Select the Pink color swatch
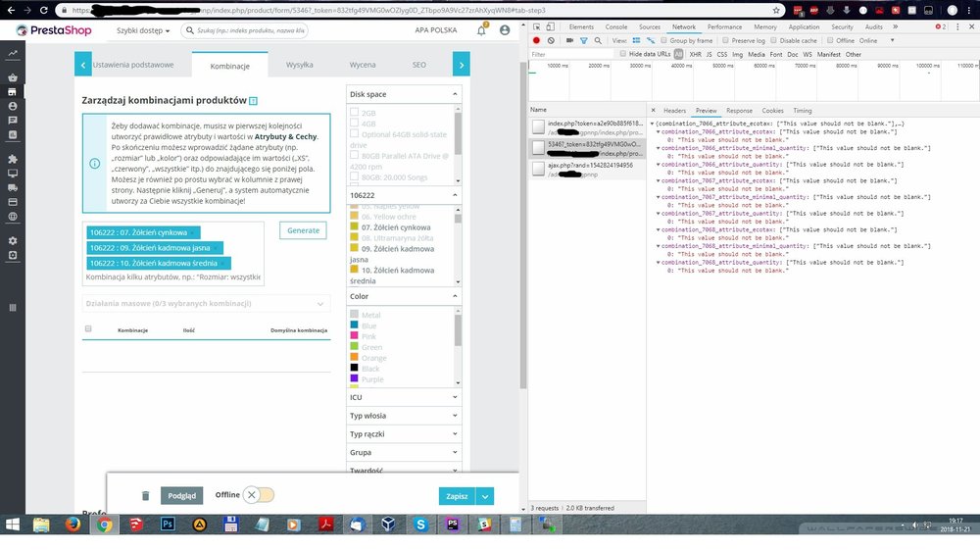980x551 pixels. point(355,336)
